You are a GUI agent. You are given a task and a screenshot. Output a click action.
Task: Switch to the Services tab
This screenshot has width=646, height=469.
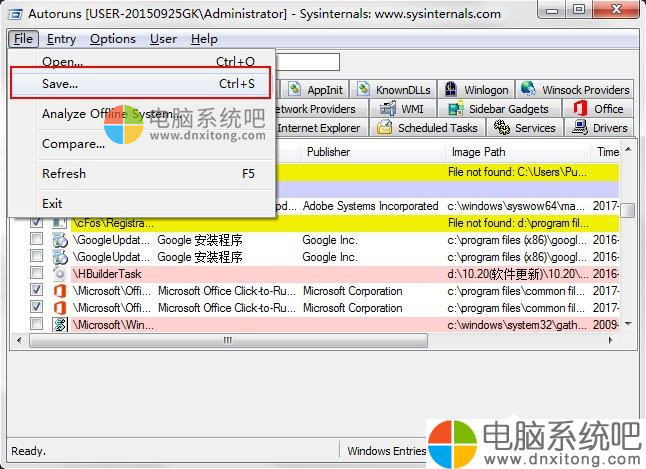click(524, 128)
